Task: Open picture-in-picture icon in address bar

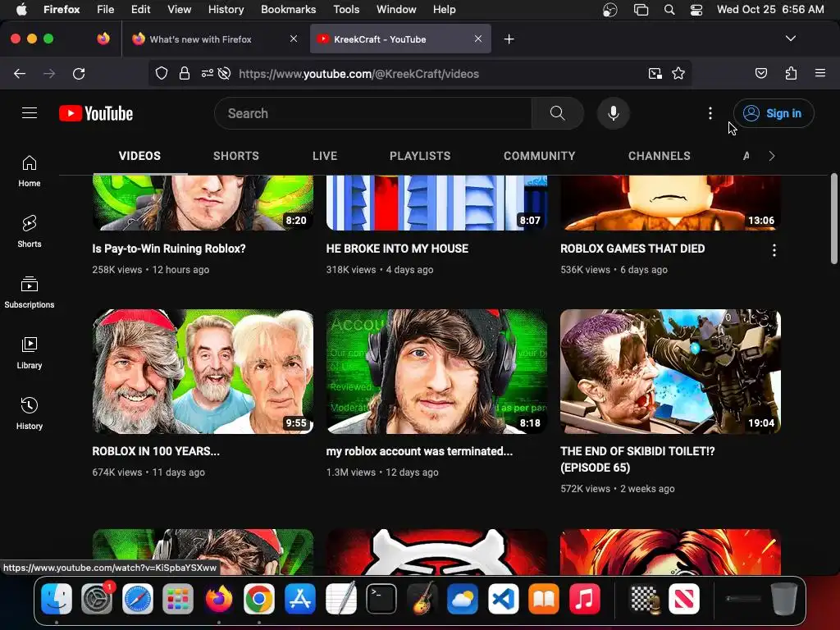Action: coord(655,74)
